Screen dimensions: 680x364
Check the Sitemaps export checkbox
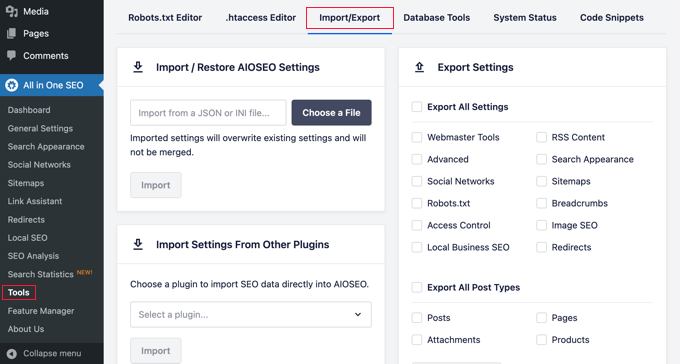click(541, 181)
